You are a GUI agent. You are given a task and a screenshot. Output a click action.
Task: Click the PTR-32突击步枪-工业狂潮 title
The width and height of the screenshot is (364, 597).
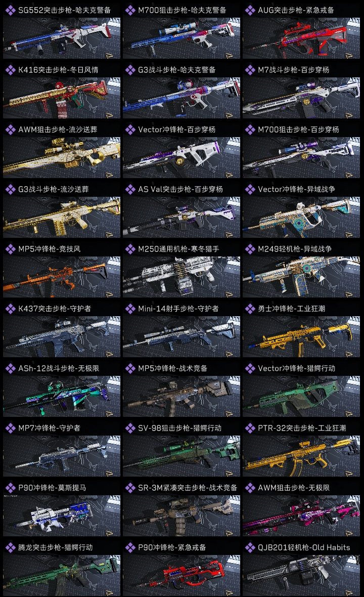point(302,428)
